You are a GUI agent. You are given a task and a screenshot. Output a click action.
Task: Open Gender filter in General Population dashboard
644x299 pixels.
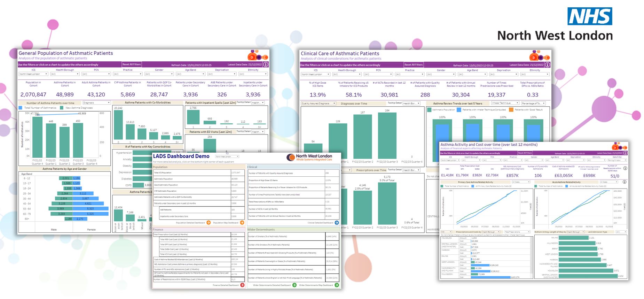click(159, 74)
